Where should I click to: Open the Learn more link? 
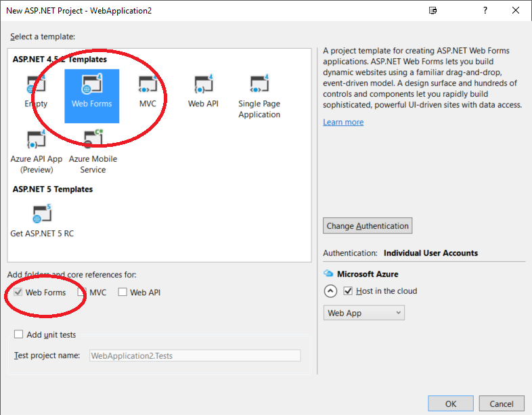click(343, 122)
